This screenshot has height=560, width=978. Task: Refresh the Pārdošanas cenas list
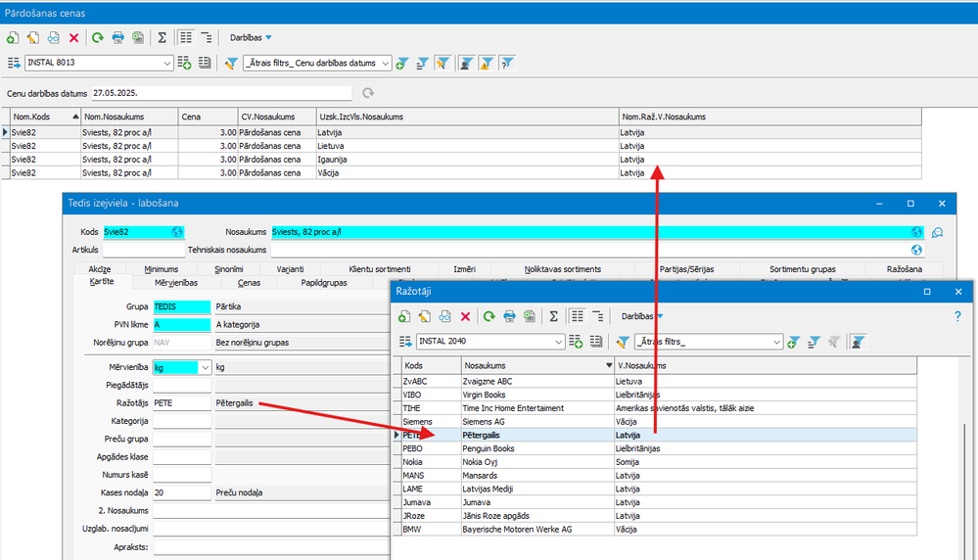point(98,38)
